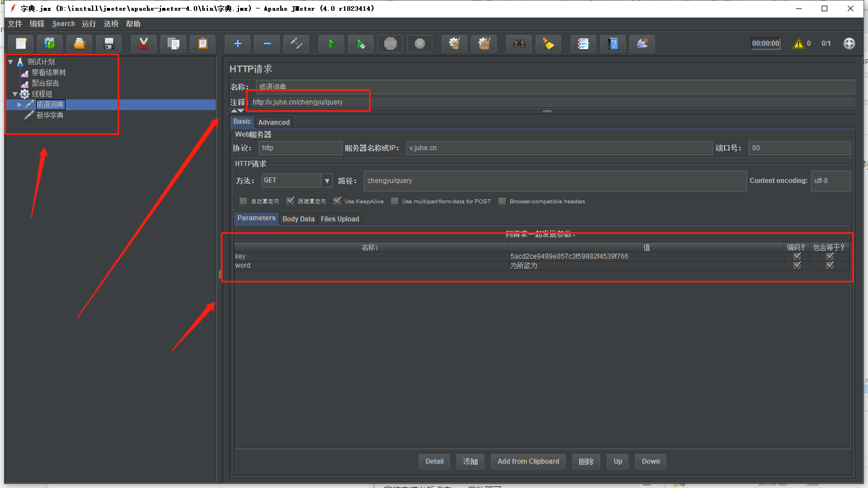Open the GET method dropdown
This screenshot has height=488, width=868.
[327, 181]
